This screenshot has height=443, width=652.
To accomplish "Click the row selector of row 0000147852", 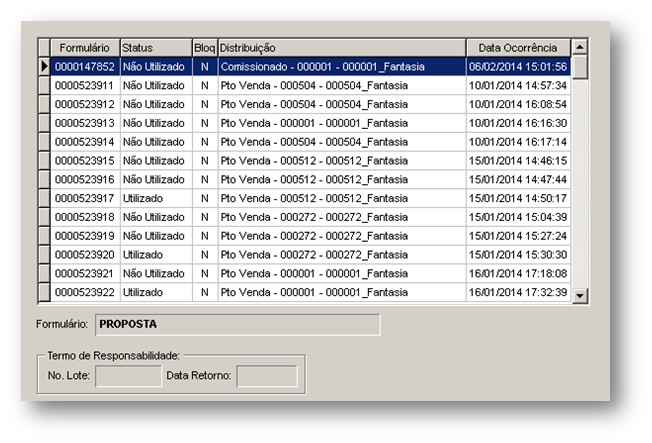I will tap(44, 67).
